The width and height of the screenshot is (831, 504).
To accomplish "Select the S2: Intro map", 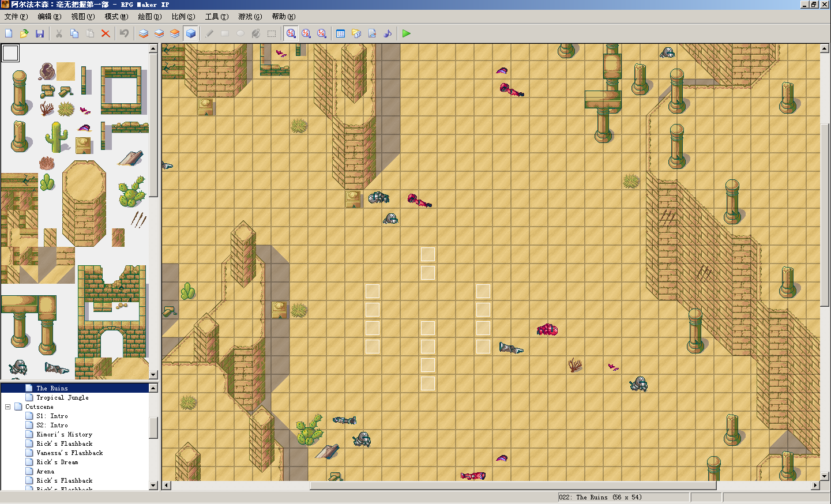I will (52, 425).
